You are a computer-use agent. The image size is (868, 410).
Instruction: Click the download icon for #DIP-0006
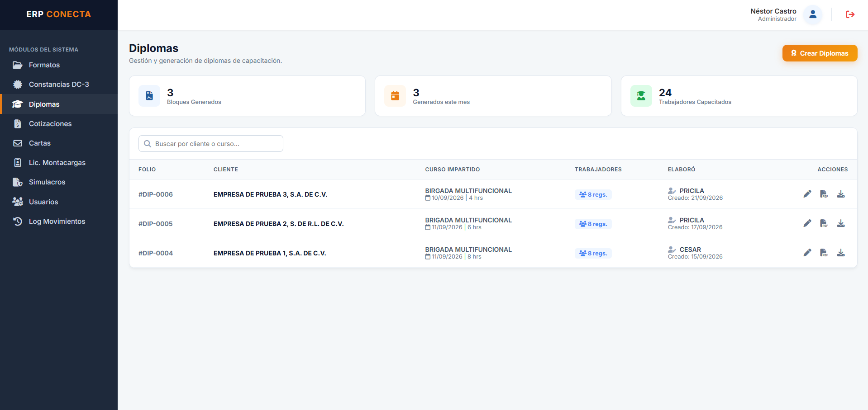coord(841,194)
